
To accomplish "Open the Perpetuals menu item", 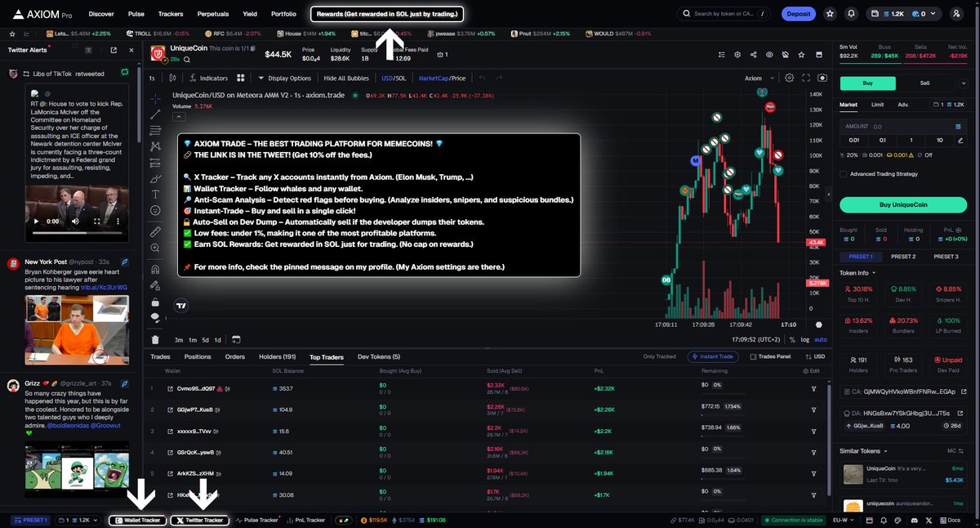I will (212, 14).
